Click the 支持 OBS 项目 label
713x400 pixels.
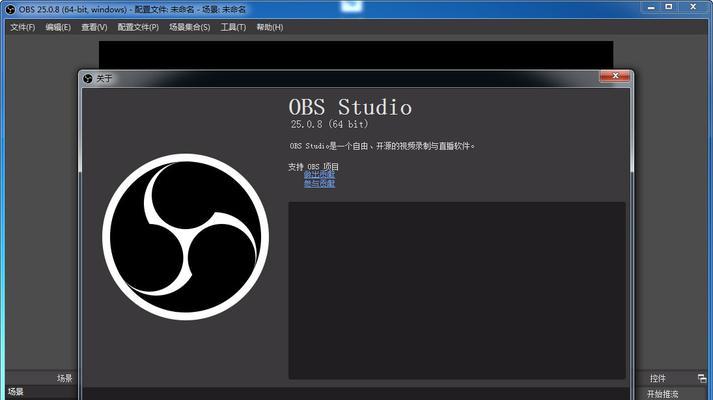point(313,166)
